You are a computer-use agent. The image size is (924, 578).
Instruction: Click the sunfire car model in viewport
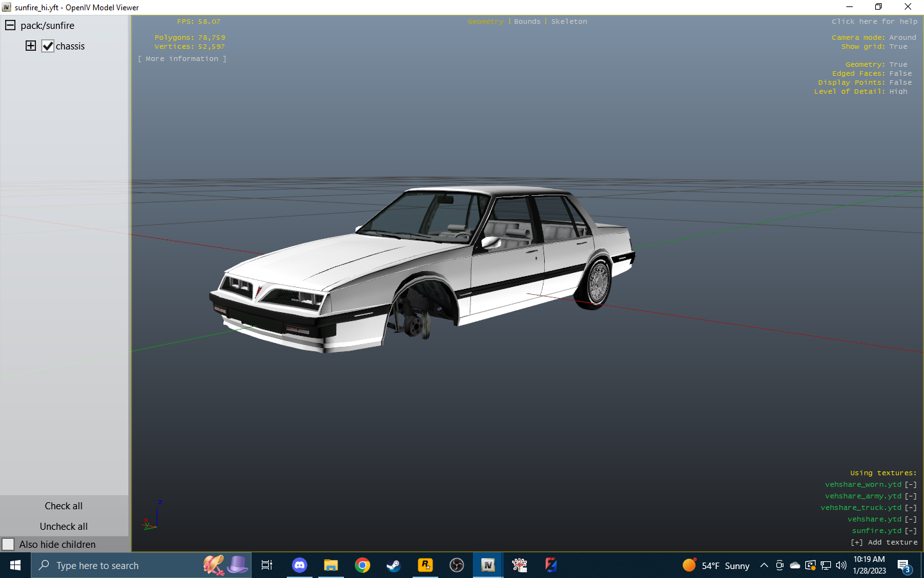(x=422, y=268)
